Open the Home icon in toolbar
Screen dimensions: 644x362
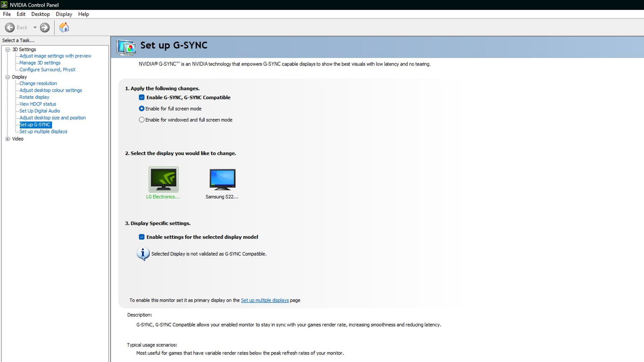tap(64, 27)
